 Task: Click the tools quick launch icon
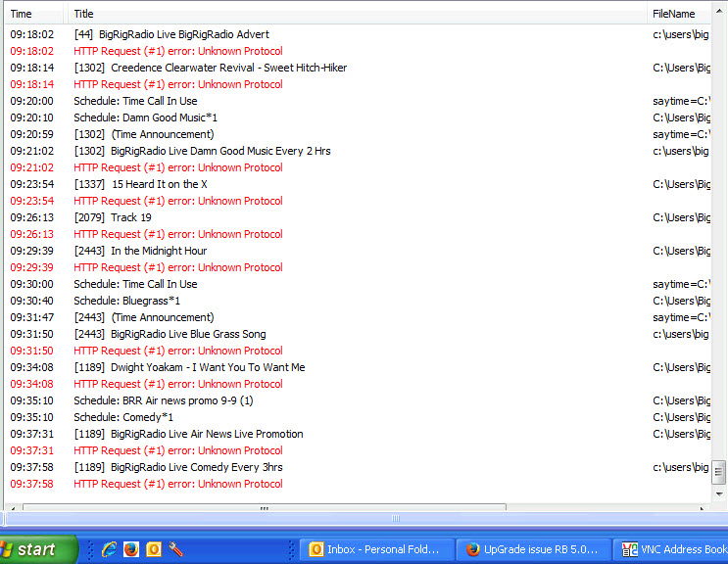point(176,549)
